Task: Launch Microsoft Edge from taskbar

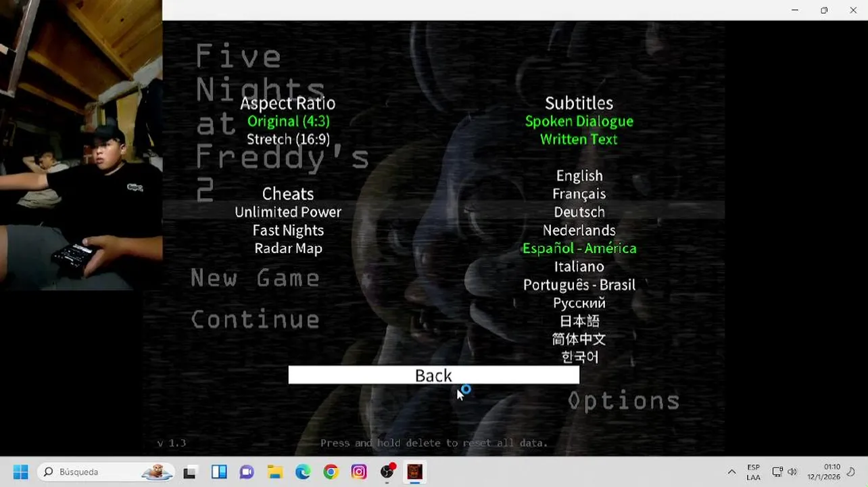Action: pyautogui.click(x=303, y=472)
